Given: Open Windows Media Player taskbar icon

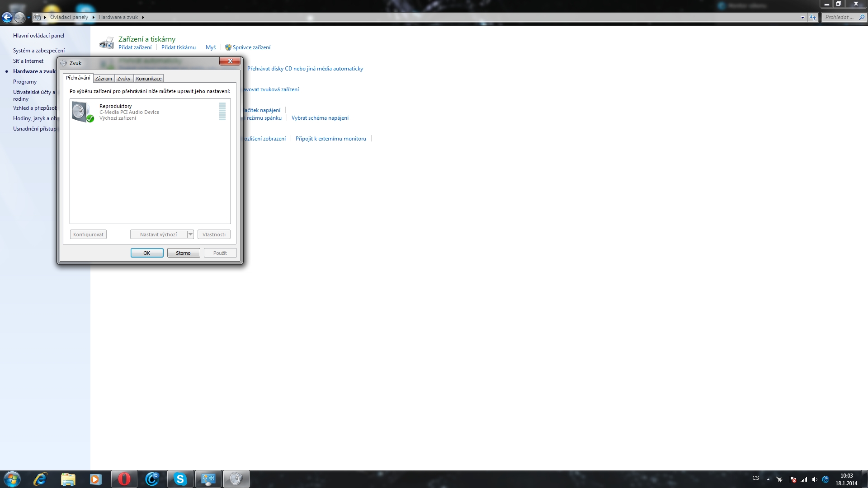Looking at the screenshot, I should pyautogui.click(x=95, y=479).
